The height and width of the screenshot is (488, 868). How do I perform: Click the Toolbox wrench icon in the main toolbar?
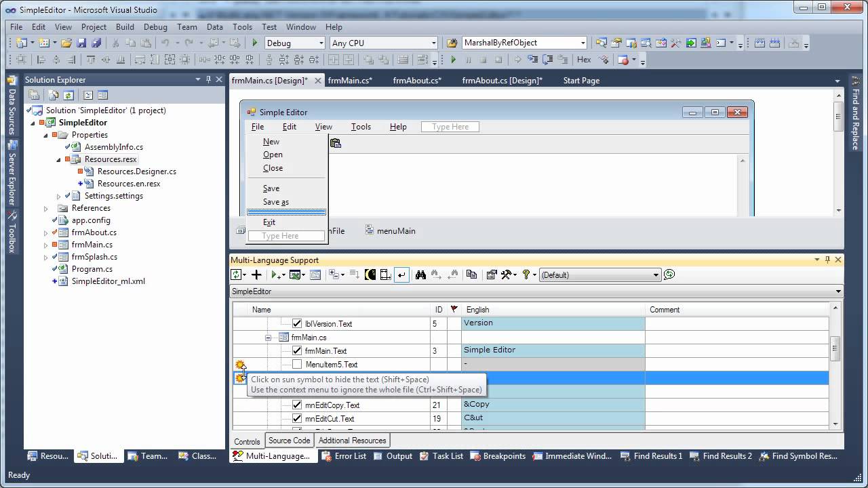pos(675,43)
